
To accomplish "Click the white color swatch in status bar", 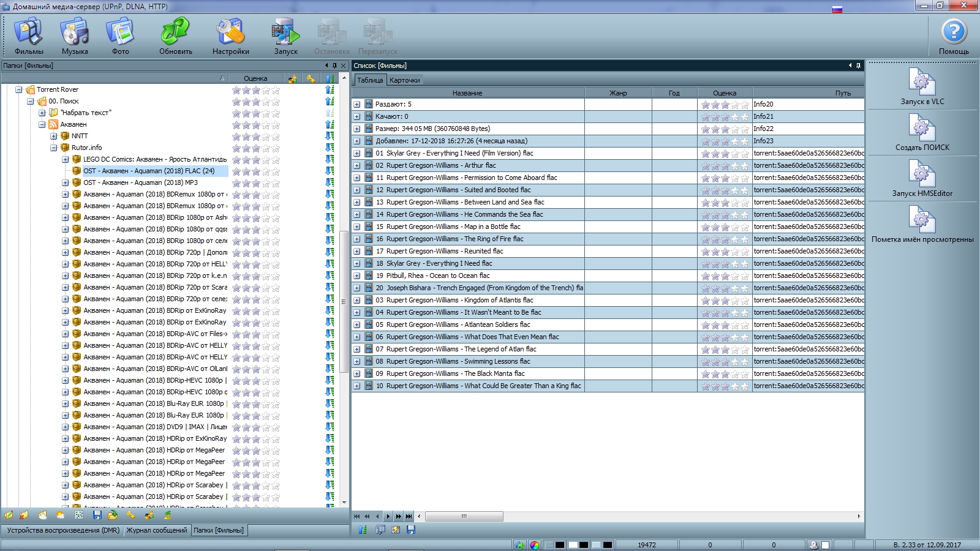I will coord(573,545).
